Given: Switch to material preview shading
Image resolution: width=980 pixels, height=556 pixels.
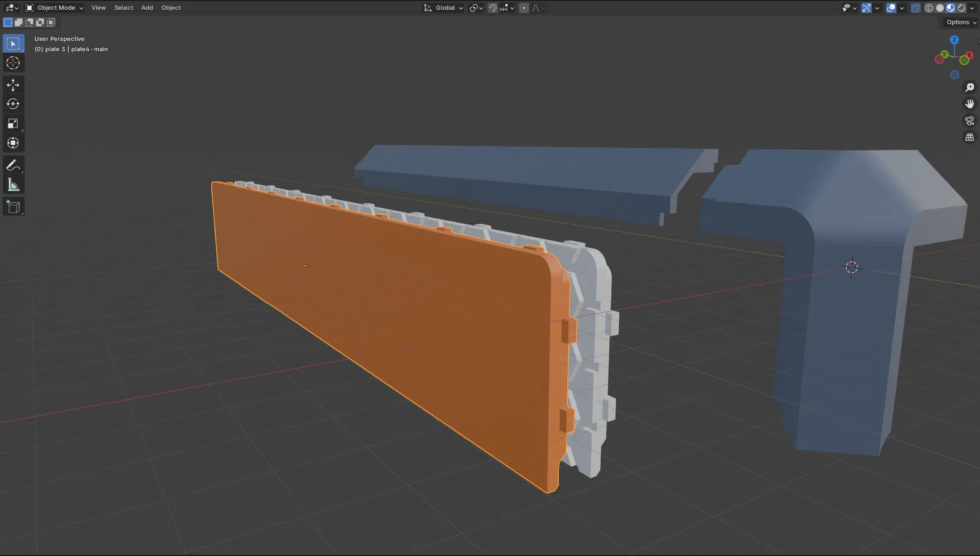Looking at the screenshot, I should [x=951, y=8].
